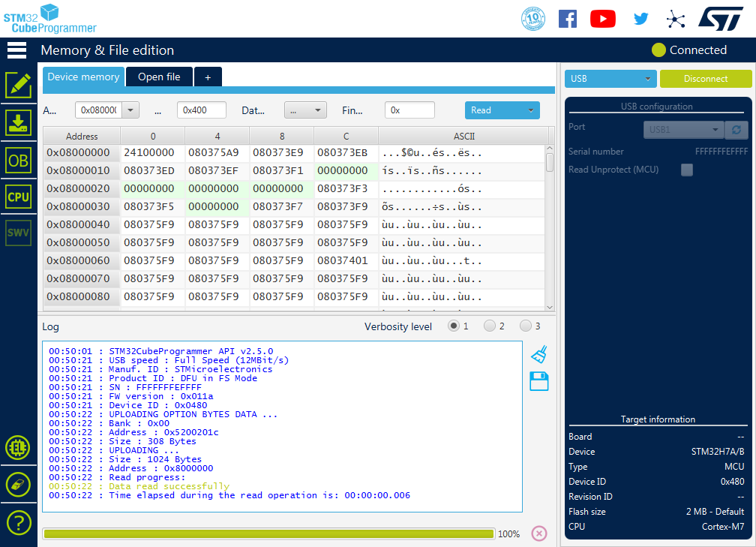756x547 pixels.
Task: Click the 2 MB - Default flash size
Action: pyautogui.click(x=715, y=511)
